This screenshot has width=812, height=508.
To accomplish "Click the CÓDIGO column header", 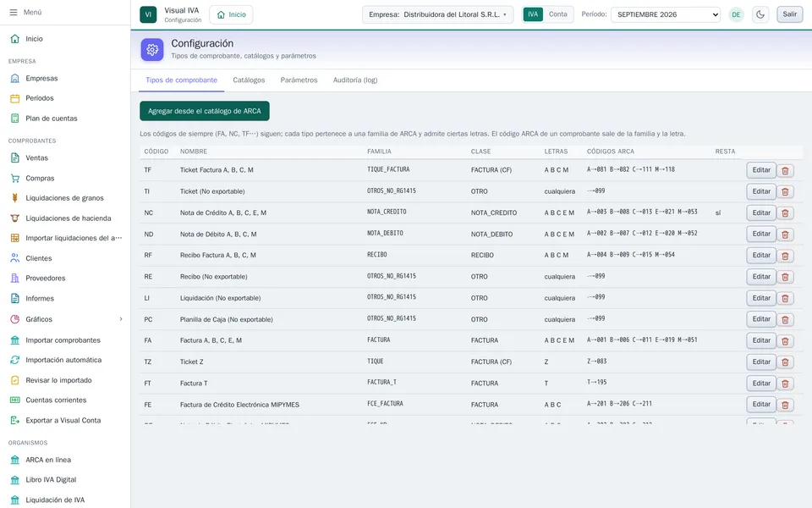I will [156, 152].
